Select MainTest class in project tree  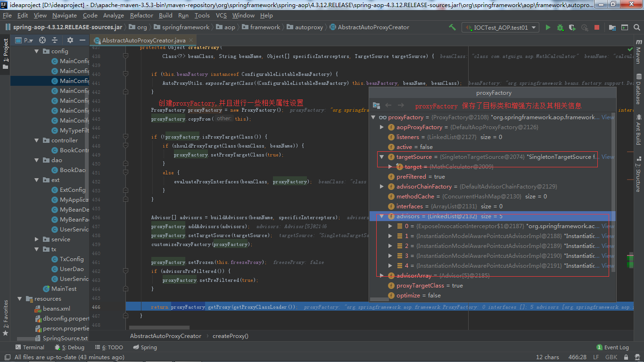point(64,289)
